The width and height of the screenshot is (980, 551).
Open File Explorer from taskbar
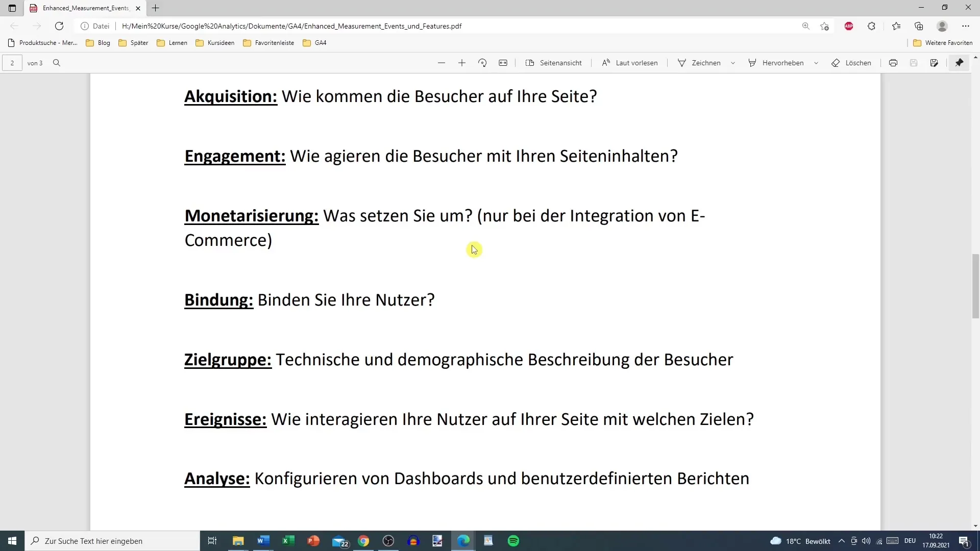(x=238, y=541)
